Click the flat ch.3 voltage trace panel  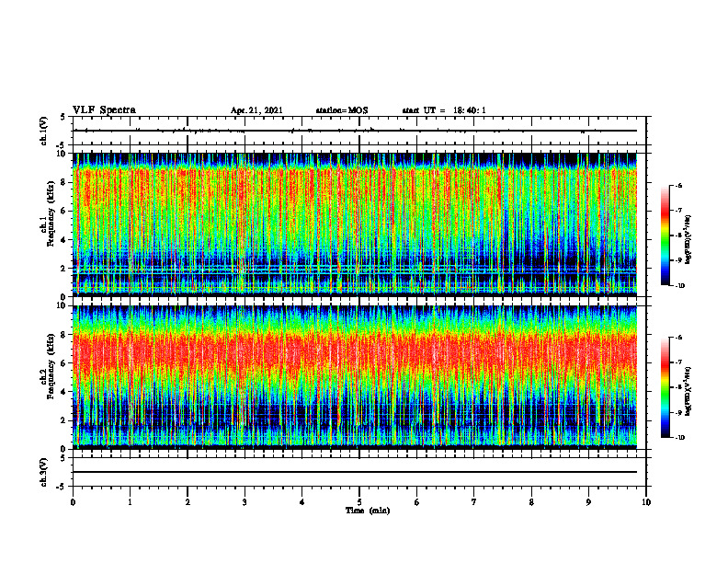[x=359, y=472]
